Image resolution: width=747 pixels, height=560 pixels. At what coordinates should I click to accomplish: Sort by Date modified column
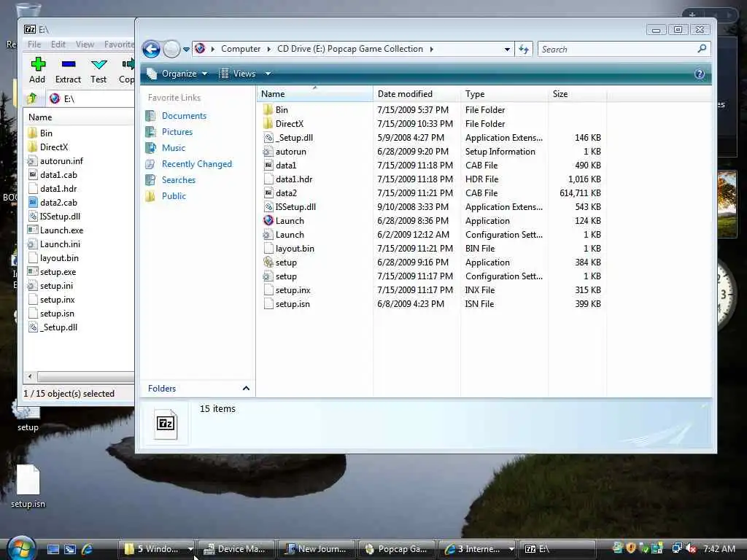tap(417, 94)
